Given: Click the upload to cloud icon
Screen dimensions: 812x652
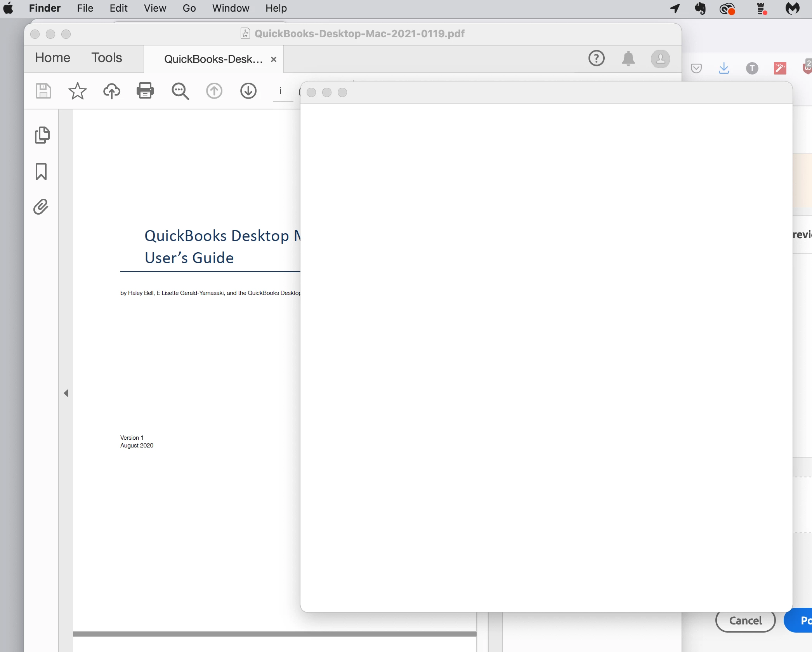Looking at the screenshot, I should [x=111, y=91].
